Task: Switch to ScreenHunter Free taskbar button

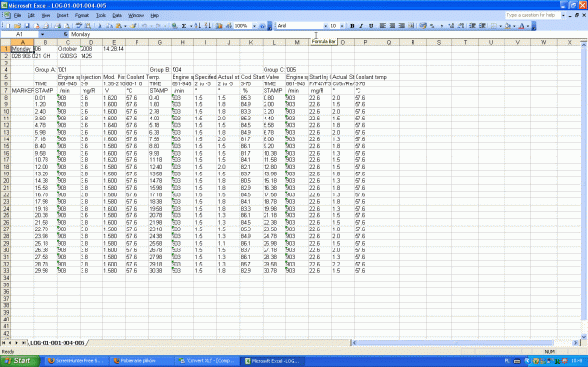Action: (76, 361)
